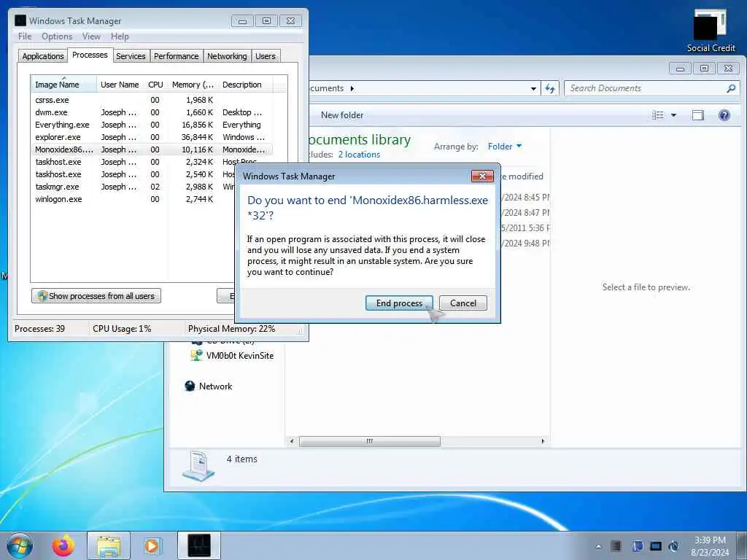Image resolution: width=747 pixels, height=560 pixels.
Task: Show hidden tray icons arrow
Action: 598,546
